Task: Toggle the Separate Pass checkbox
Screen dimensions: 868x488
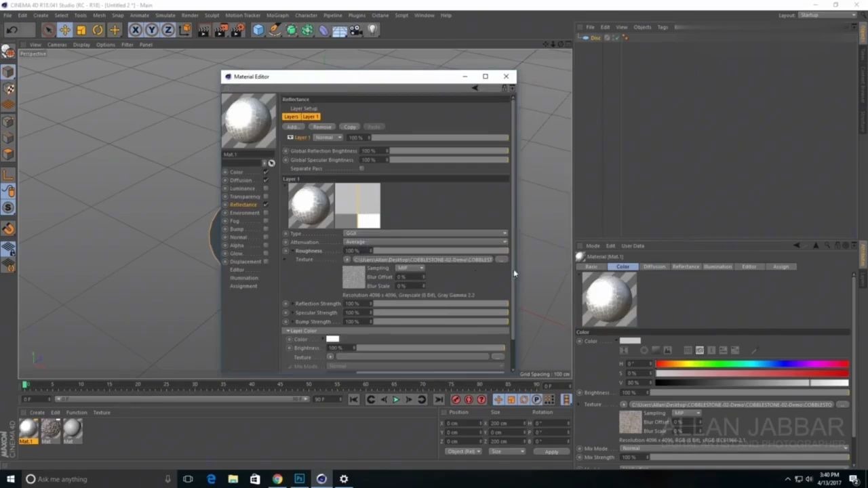Action: point(361,168)
